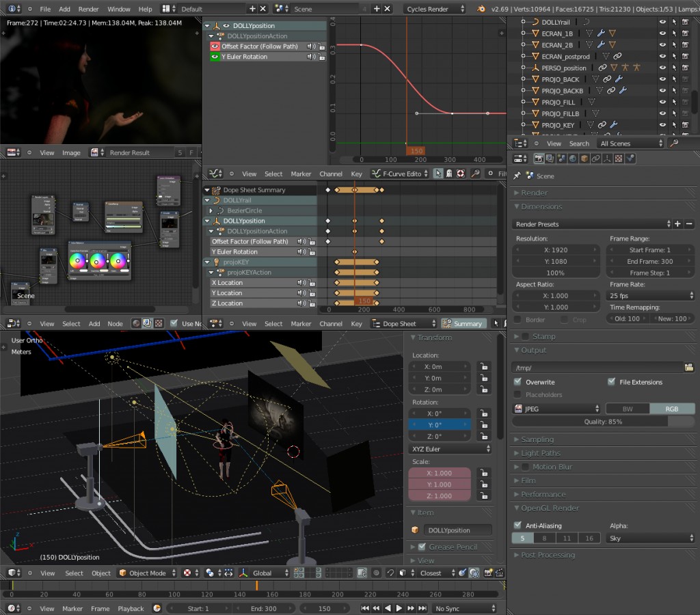Click the wrench modifier icon beside ECRAN_1B
The height and width of the screenshot is (615, 700).
pos(600,34)
